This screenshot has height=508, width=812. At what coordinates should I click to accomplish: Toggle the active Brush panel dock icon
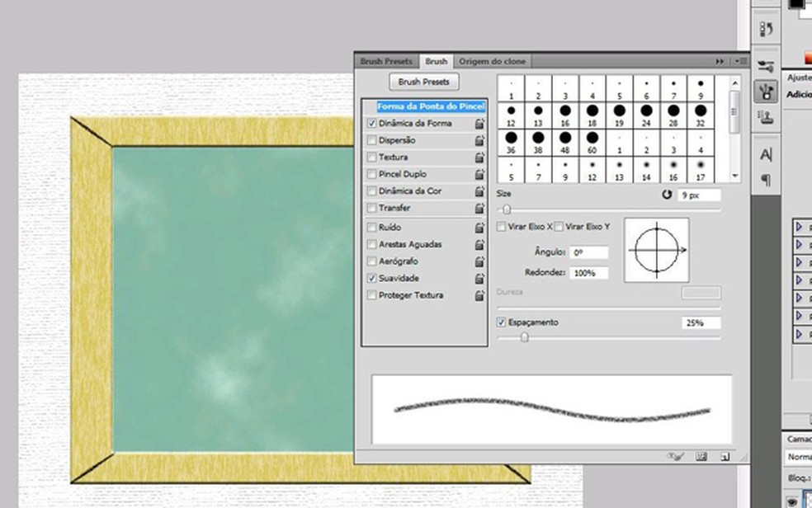coord(766,92)
